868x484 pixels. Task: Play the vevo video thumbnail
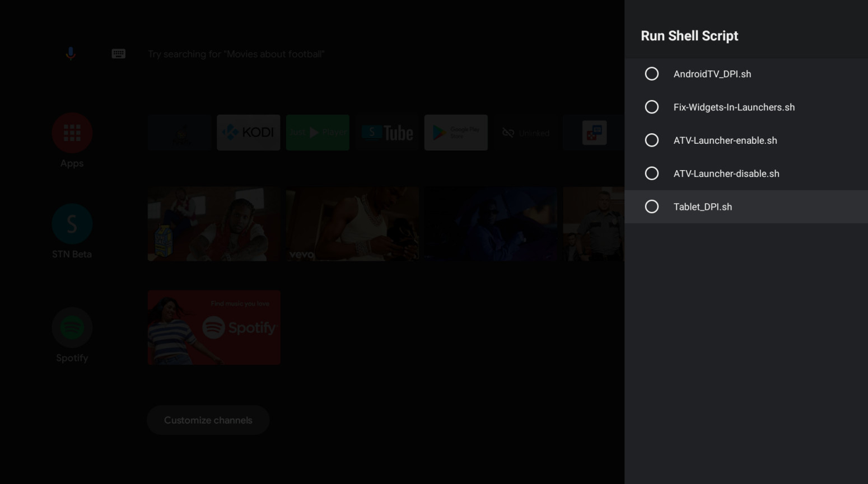click(x=352, y=224)
